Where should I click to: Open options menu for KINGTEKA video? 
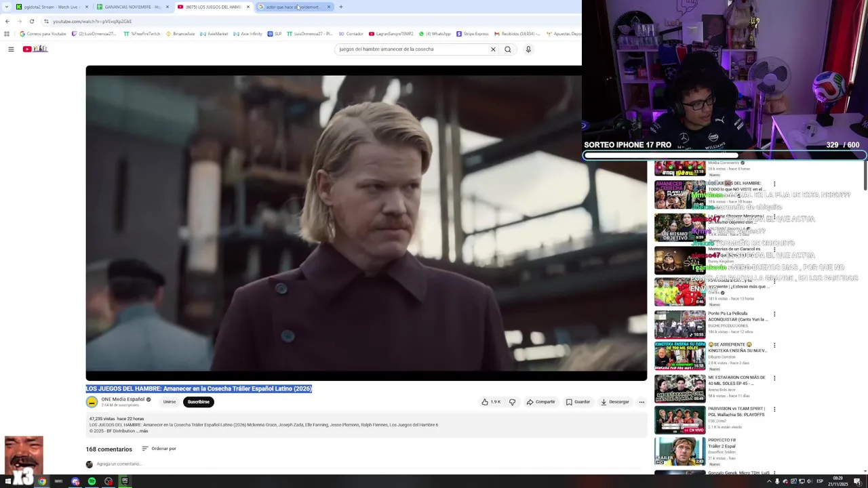(x=774, y=346)
